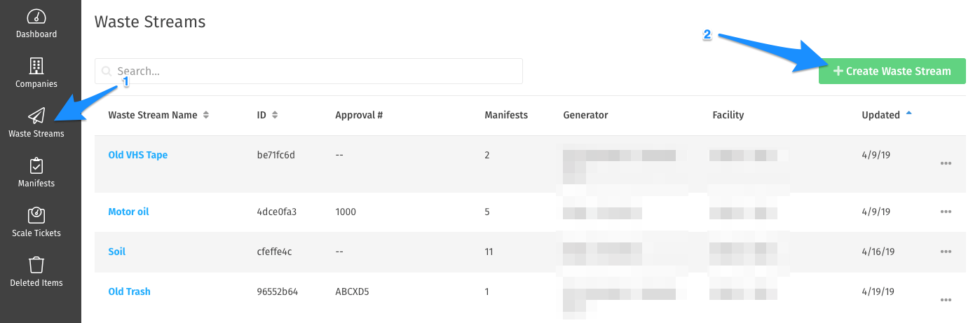The image size is (980, 323).
Task: Sort by ID column arrows
Action: pos(275,115)
